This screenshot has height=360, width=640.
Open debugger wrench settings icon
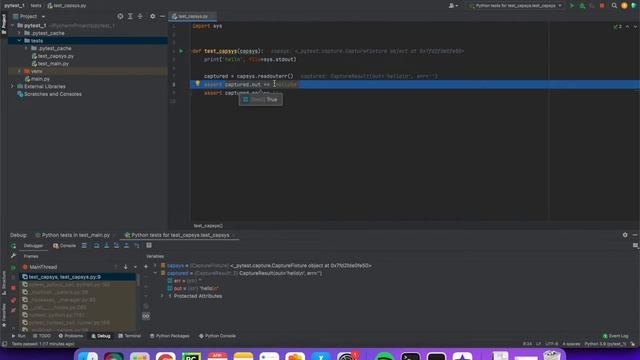click(13, 256)
